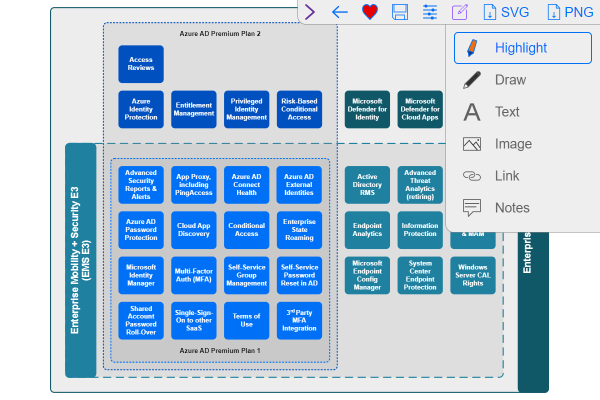Select Azure AD External Identities tile

[x=299, y=185]
